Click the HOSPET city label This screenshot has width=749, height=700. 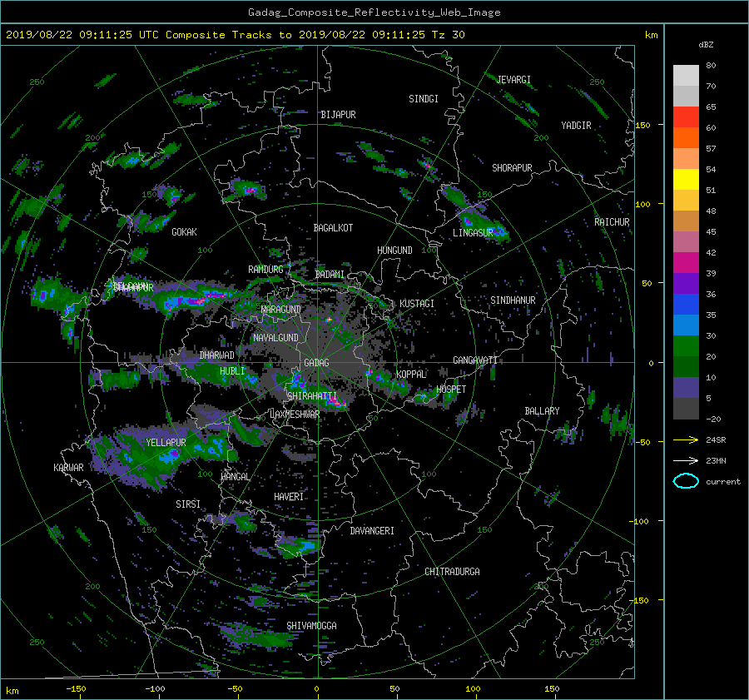tap(451, 390)
